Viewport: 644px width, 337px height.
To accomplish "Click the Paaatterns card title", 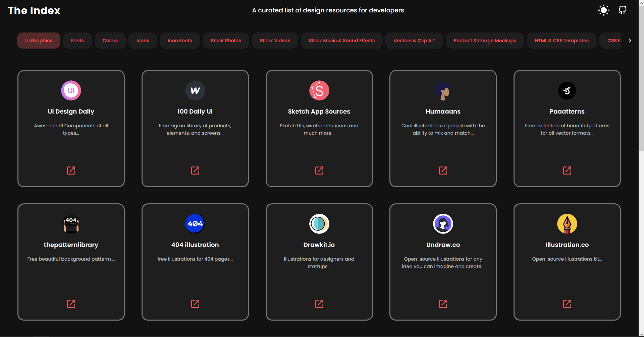I will [x=567, y=112].
